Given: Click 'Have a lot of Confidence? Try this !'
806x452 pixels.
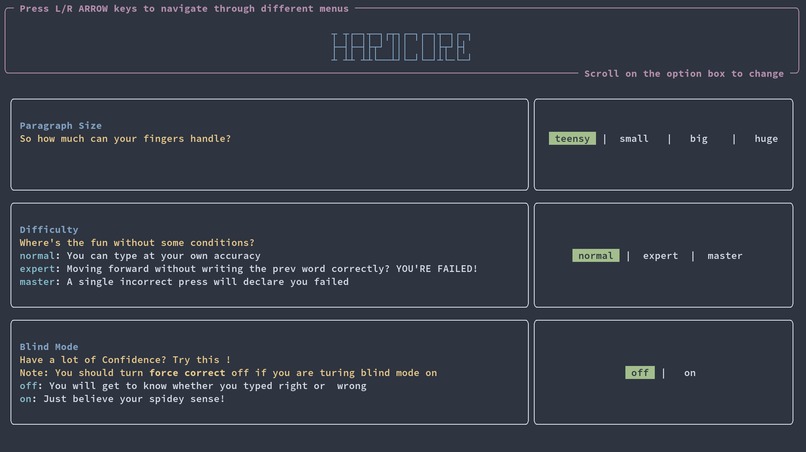Looking at the screenshot, I should pos(125,359).
